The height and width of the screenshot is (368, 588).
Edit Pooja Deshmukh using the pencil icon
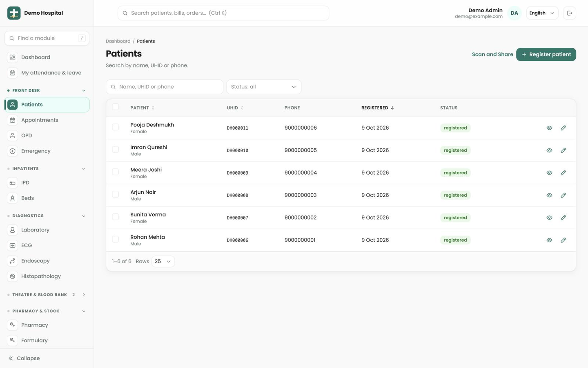[563, 128]
